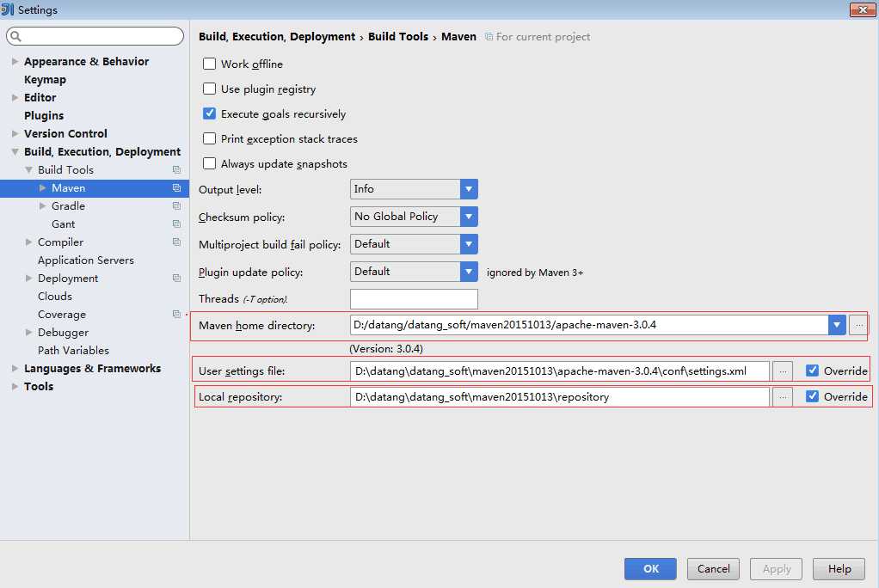Close the Settings dialog window
This screenshot has width=879, height=588.
[862, 9]
